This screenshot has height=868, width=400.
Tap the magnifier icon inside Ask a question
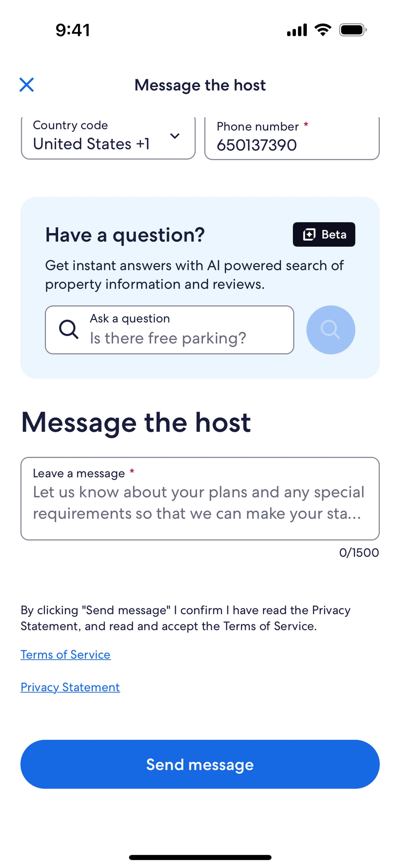[69, 329]
